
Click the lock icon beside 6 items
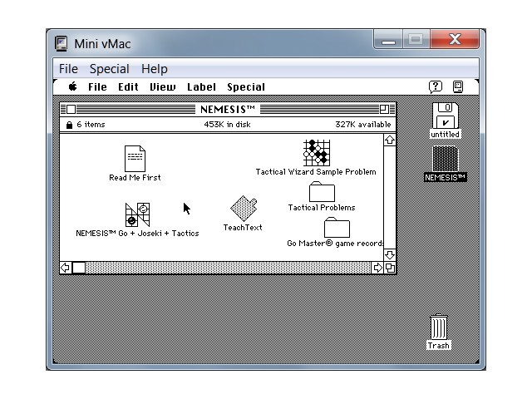click(69, 125)
